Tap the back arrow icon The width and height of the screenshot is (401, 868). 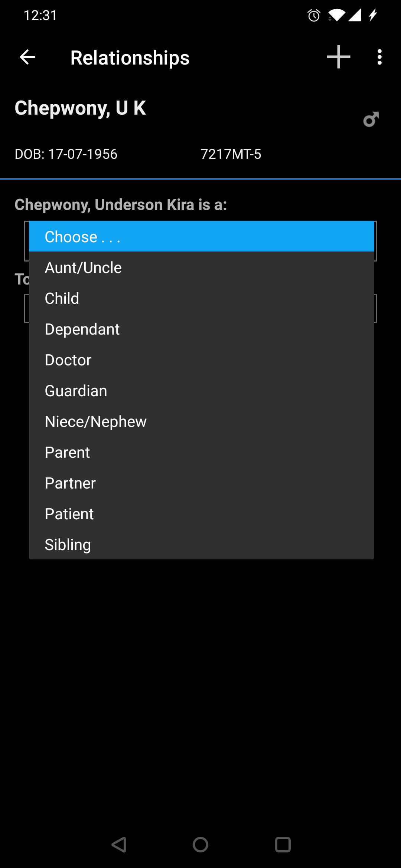pos(27,57)
